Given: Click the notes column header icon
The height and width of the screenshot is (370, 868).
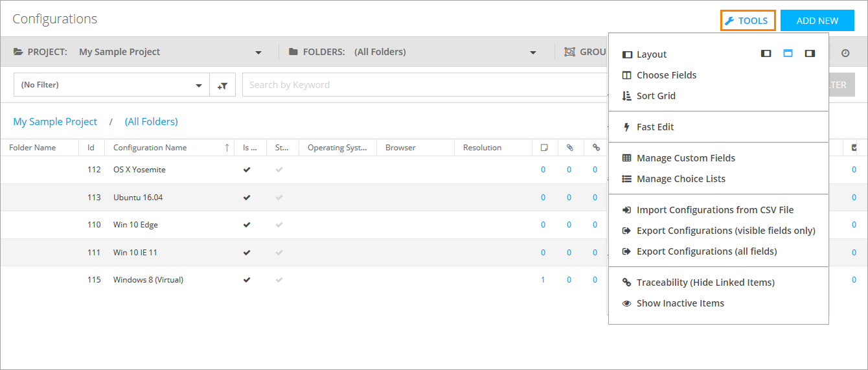Looking at the screenshot, I should click(544, 148).
